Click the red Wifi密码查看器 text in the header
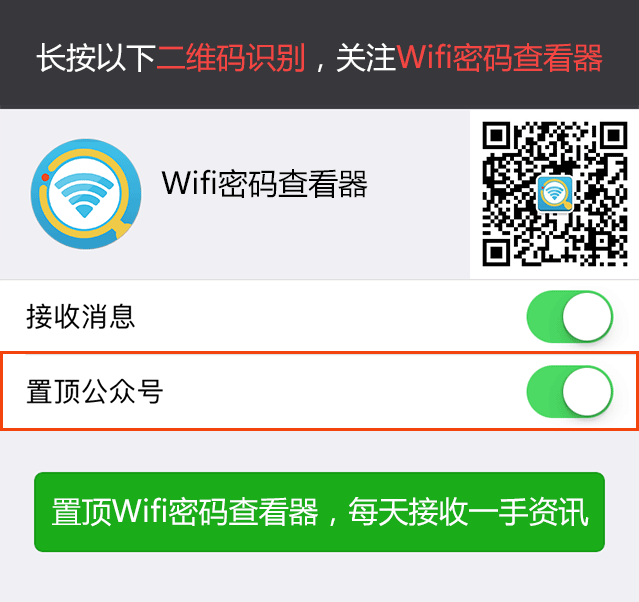This screenshot has width=639, height=602. (499, 58)
